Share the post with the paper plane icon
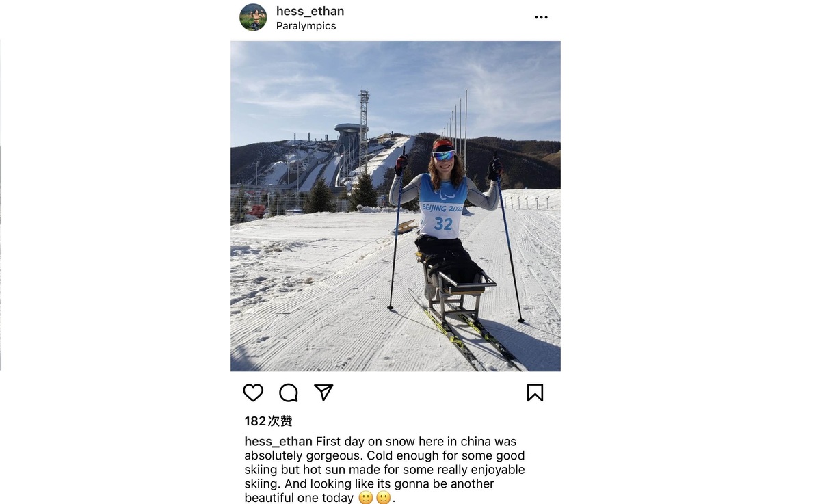The image size is (820, 504). [x=323, y=393]
